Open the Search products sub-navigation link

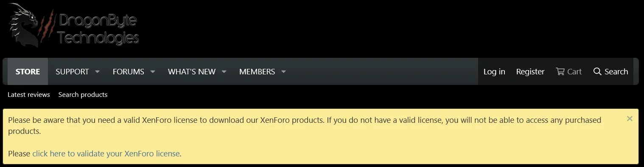tap(83, 94)
